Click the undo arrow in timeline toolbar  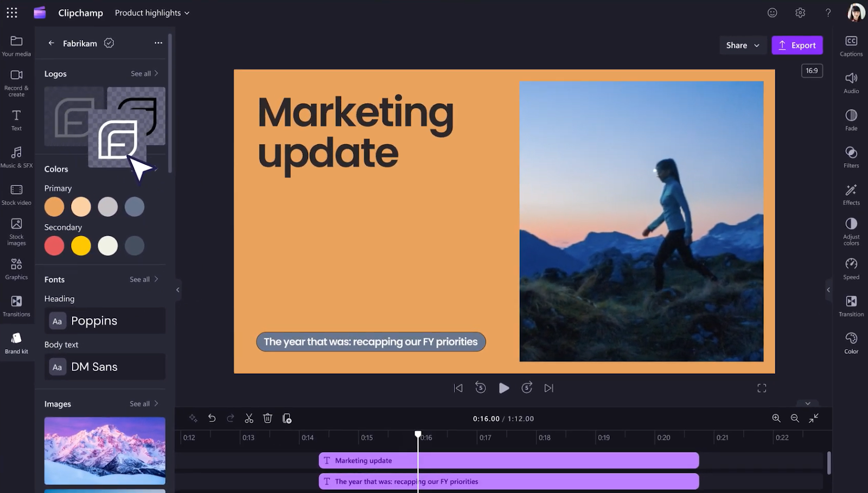(x=212, y=418)
